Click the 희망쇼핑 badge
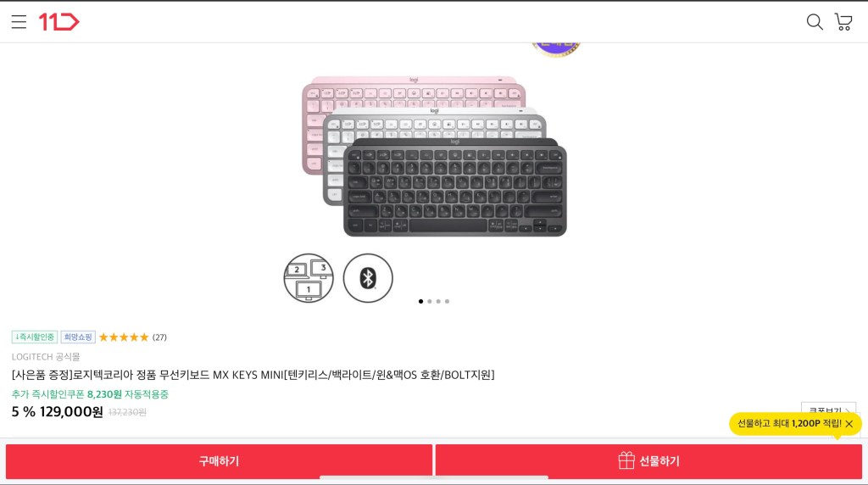The image size is (868, 485). [78, 337]
